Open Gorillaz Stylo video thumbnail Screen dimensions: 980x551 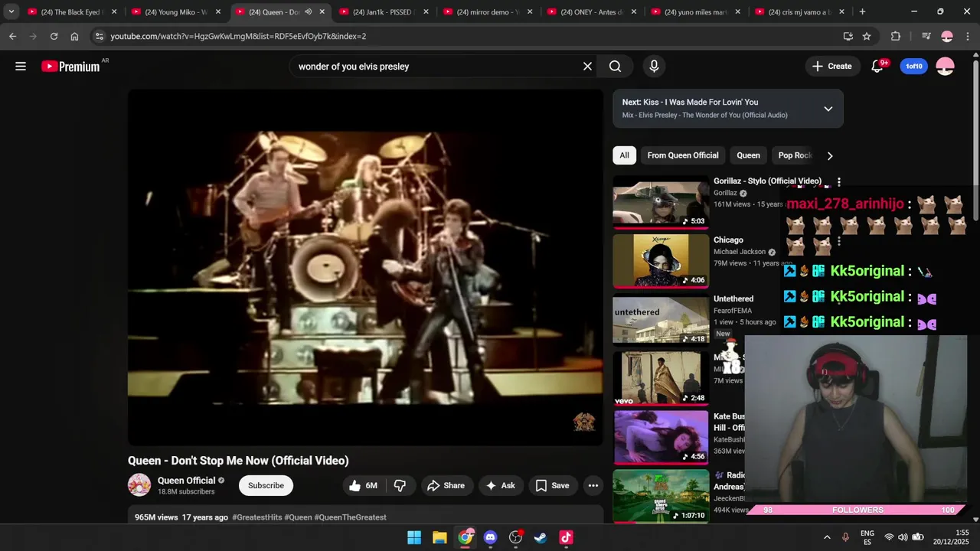(661, 203)
